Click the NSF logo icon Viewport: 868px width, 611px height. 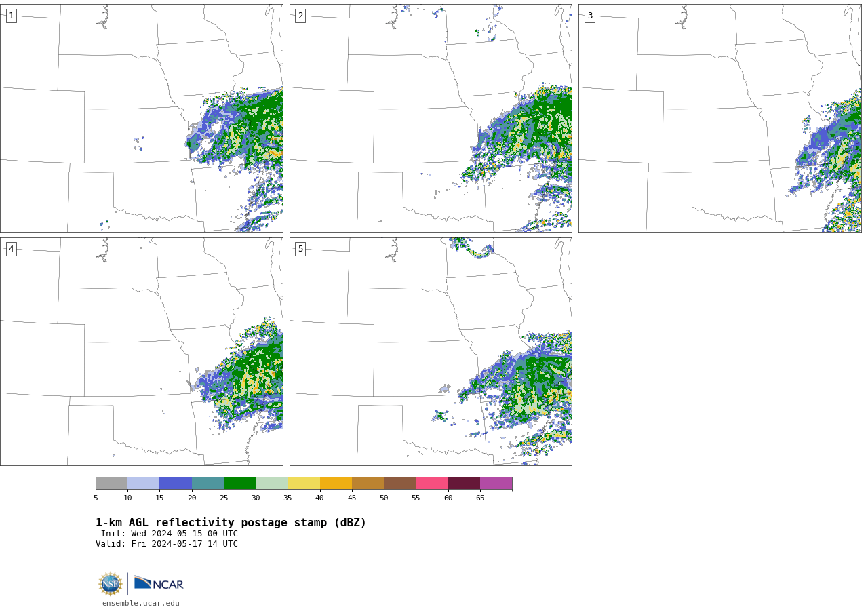point(110,584)
